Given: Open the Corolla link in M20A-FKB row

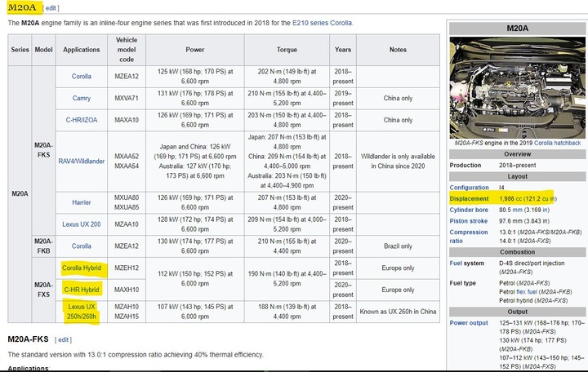Looking at the screenshot, I should 82,246.
